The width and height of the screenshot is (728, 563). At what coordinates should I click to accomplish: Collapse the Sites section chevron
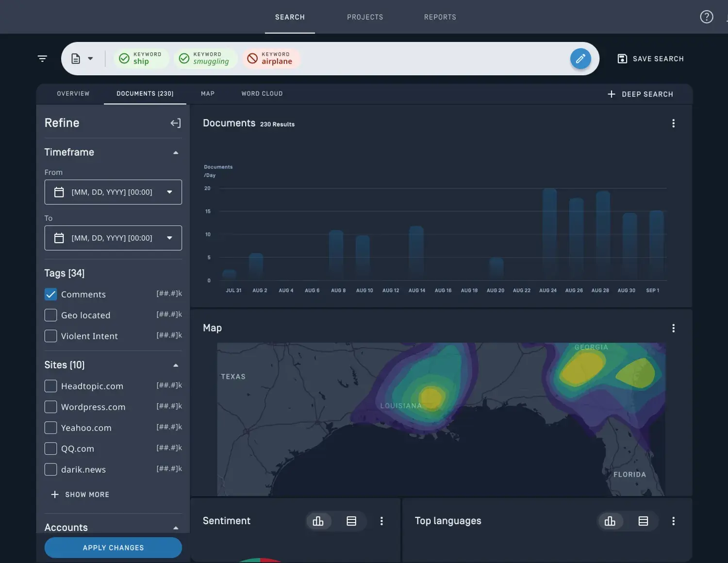tap(176, 364)
